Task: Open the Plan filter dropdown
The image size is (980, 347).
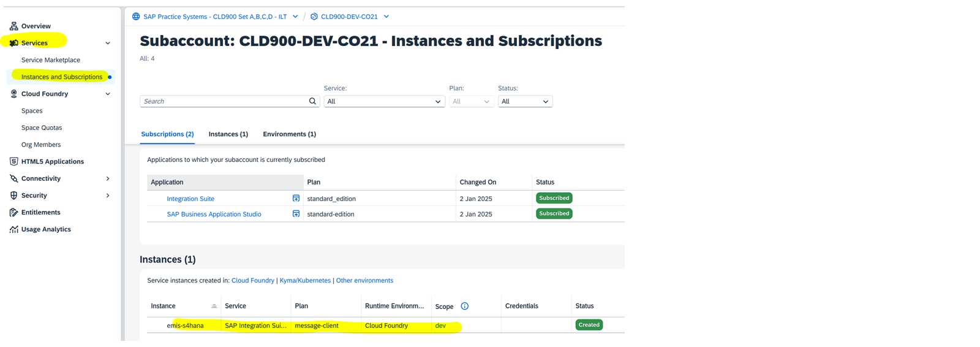Action: click(x=471, y=101)
